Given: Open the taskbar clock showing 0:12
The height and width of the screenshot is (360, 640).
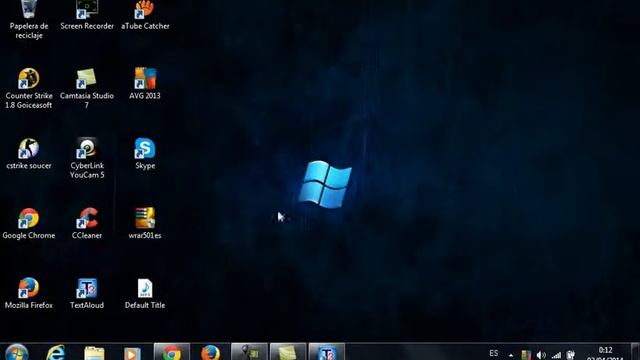Looking at the screenshot, I should coord(605,353).
